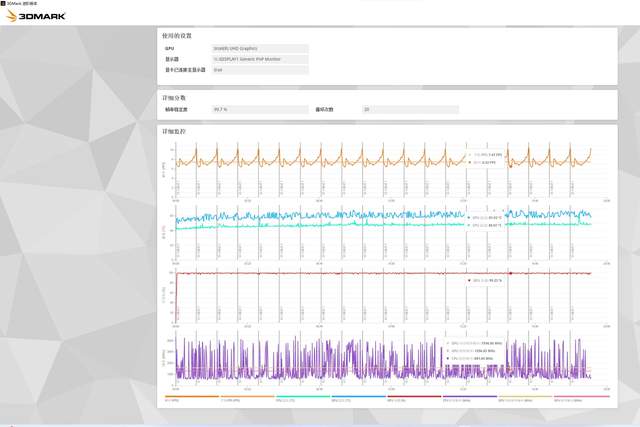The image size is (640, 427).
Task: Toggle the blue legend line series
Action: (359, 398)
